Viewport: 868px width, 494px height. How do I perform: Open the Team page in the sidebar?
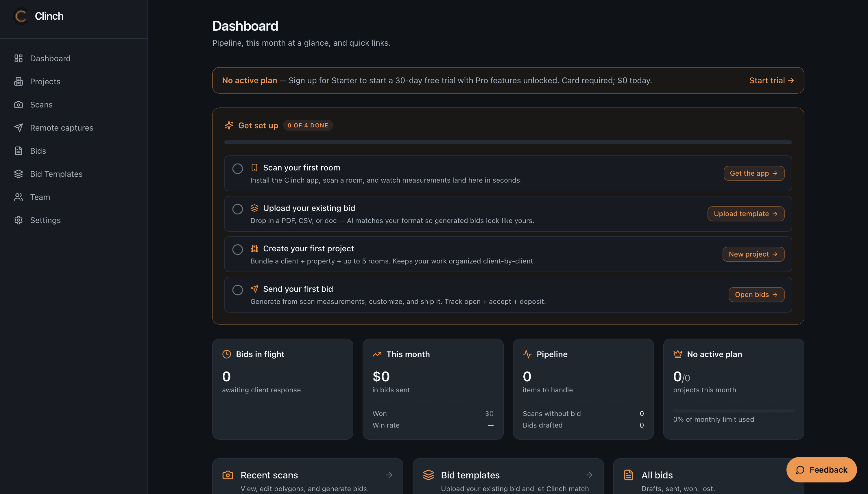74,197
